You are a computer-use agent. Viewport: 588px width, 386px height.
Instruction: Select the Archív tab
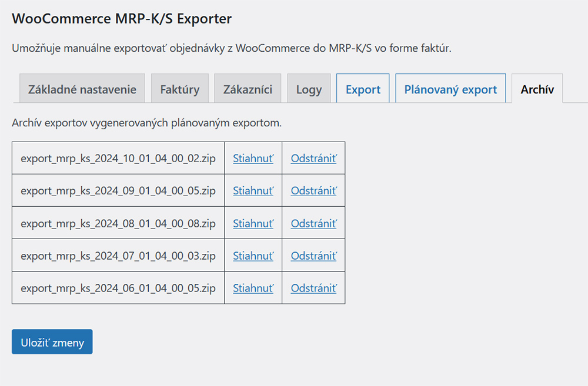(537, 89)
